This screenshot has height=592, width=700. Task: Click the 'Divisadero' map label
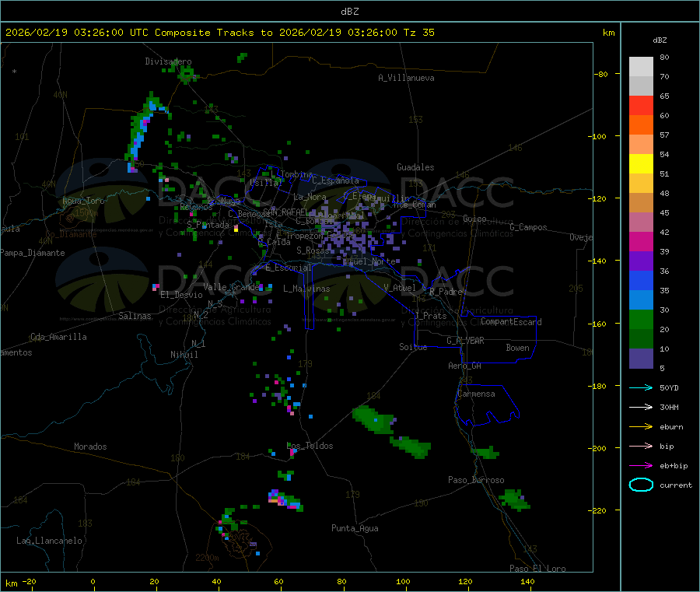(x=168, y=61)
